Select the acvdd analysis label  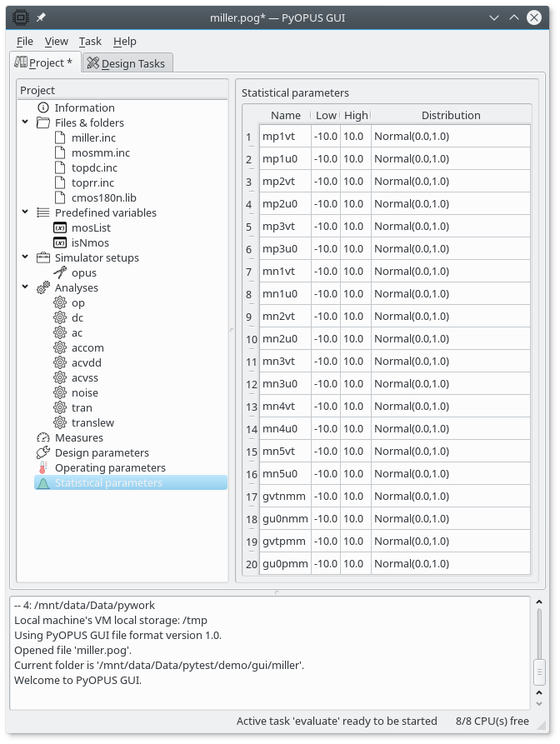[x=87, y=363]
